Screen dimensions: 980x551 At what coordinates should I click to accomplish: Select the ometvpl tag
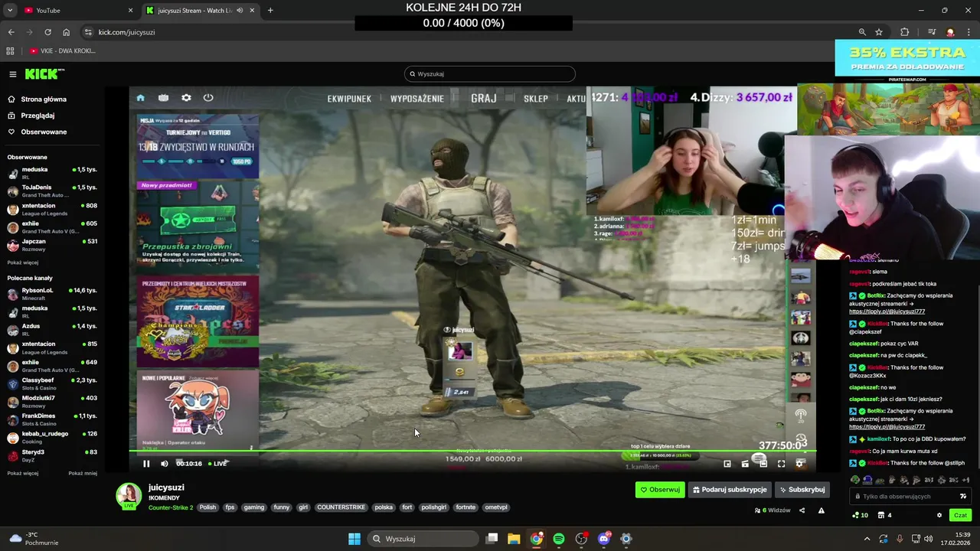click(496, 507)
